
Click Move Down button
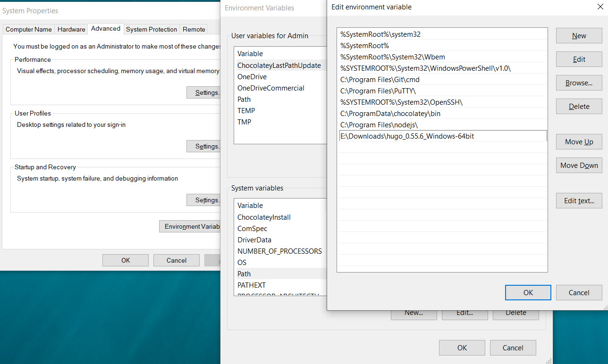click(x=579, y=165)
